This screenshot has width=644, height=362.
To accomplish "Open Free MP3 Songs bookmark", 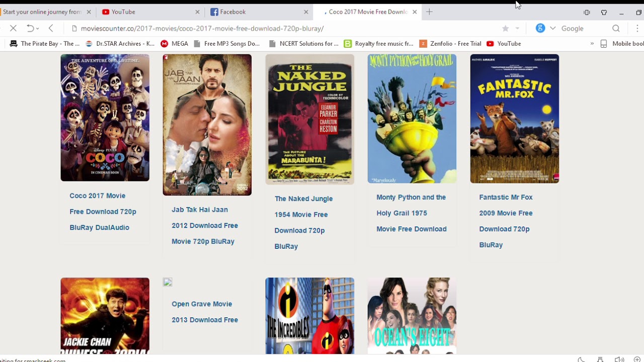I will (x=226, y=44).
